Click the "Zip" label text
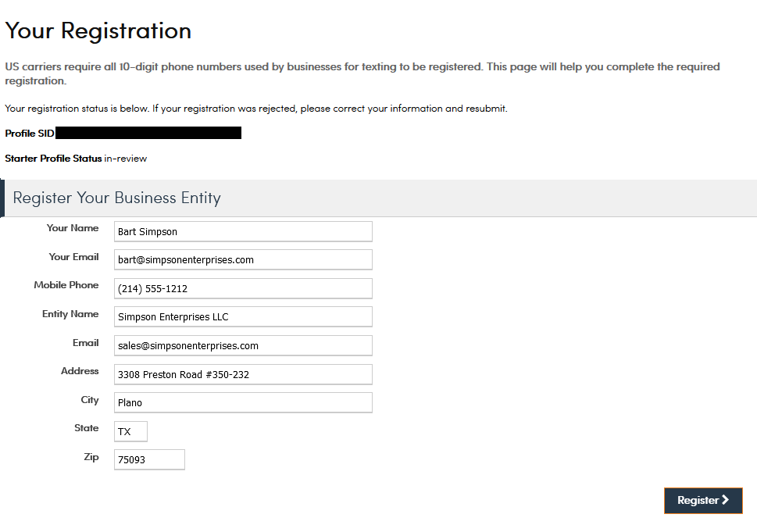 (91, 457)
